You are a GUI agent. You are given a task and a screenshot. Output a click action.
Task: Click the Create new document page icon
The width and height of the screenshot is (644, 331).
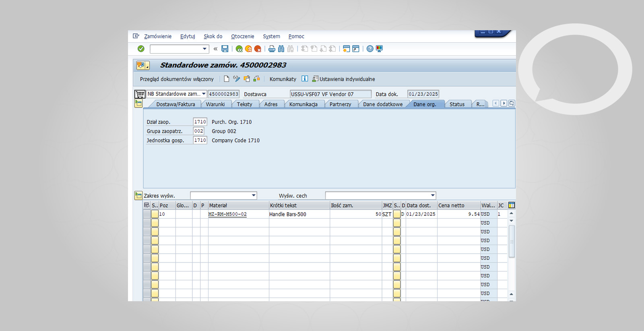tap(227, 79)
